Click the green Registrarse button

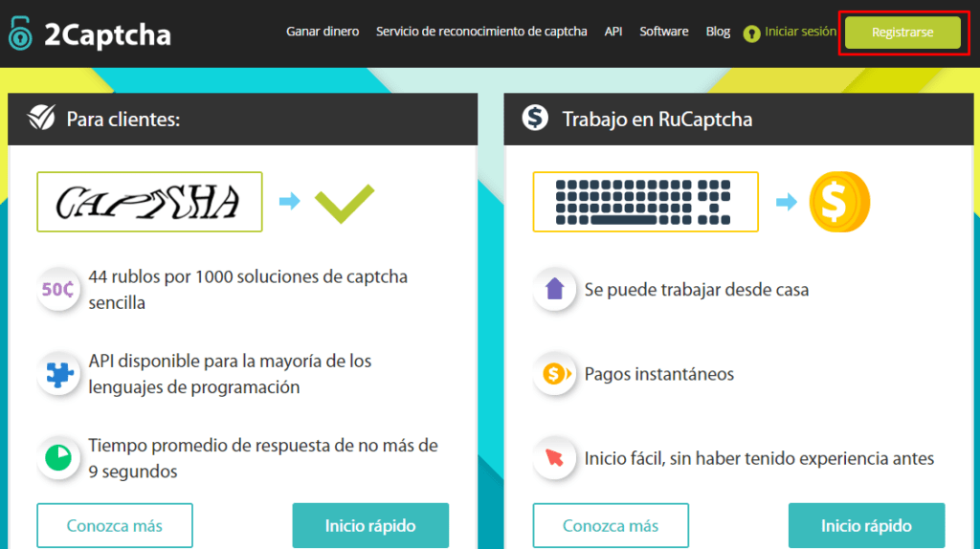tap(902, 33)
